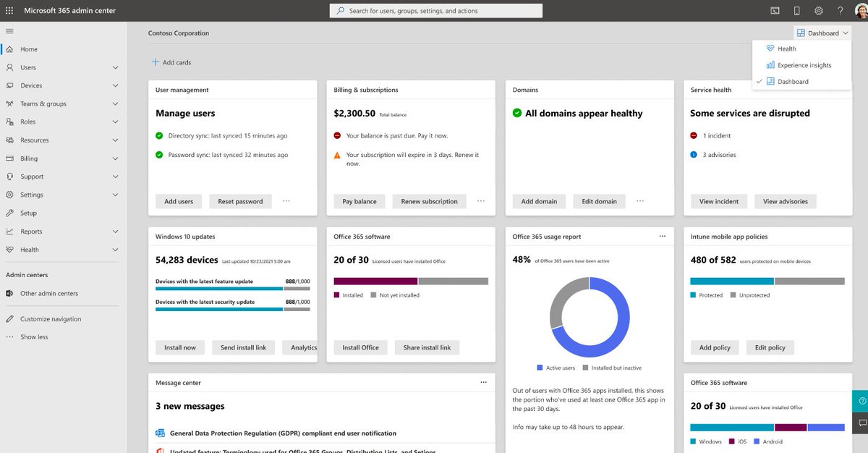Image resolution: width=868 pixels, height=453 pixels.
Task: Click the latest feature update progress bar
Action: pos(233,288)
